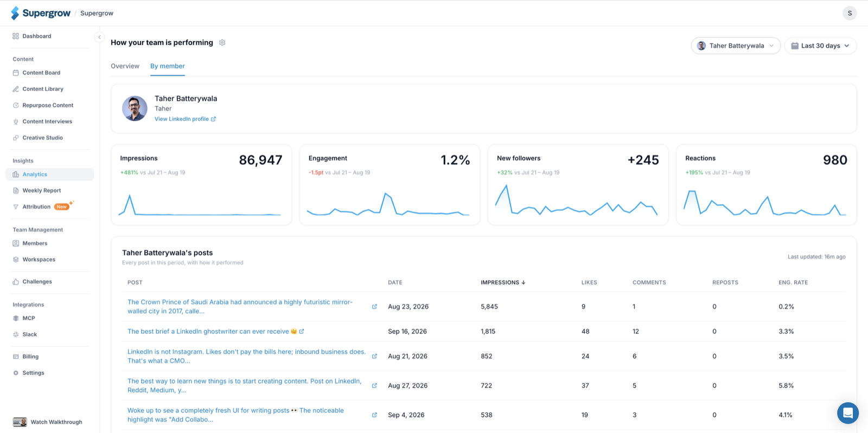Click the Content Interviews microphone icon
Screen dimensions: 868x433
coord(16,121)
